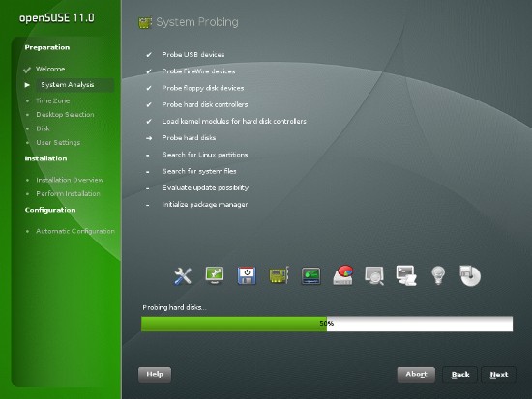This screenshot has height=399, width=532.
Task: Open the Help button
Action: [155, 374]
